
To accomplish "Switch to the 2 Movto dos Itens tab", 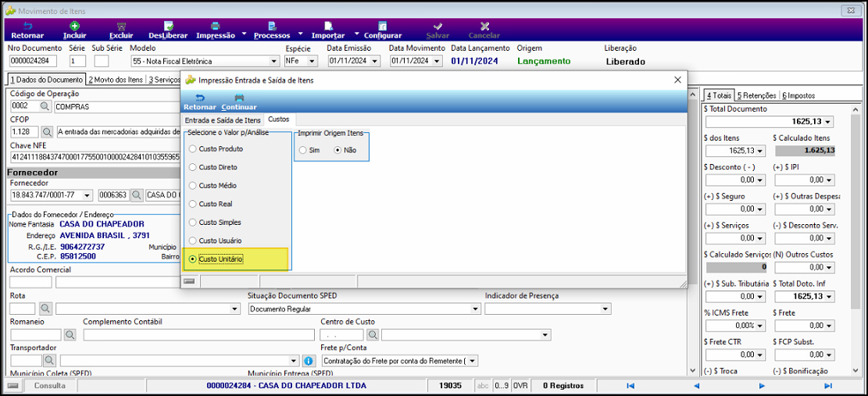I will (115, 80).
